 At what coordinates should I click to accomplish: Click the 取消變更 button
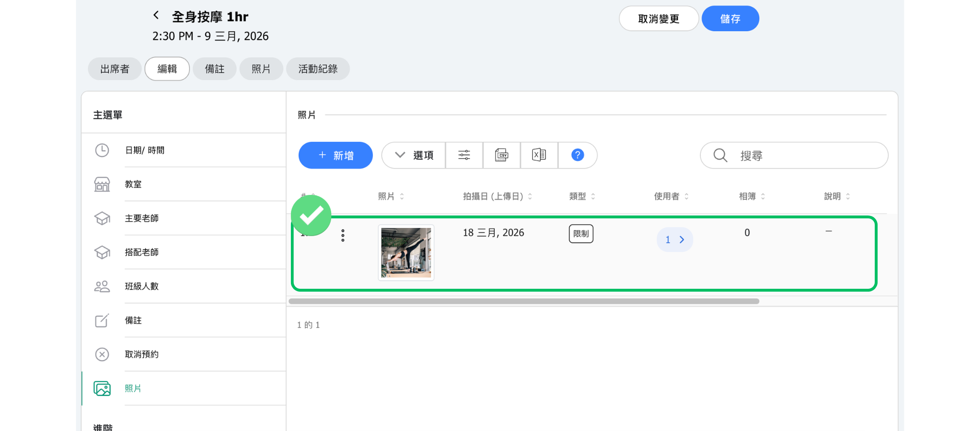[658, 19]
